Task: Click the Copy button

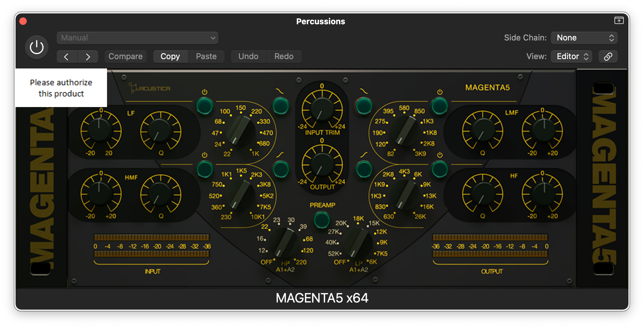Action: point(170,57)
